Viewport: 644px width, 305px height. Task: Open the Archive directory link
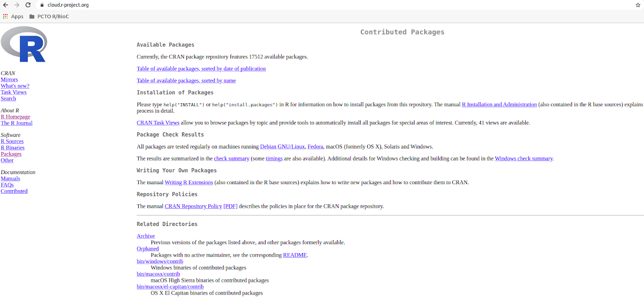click(145, 236)
